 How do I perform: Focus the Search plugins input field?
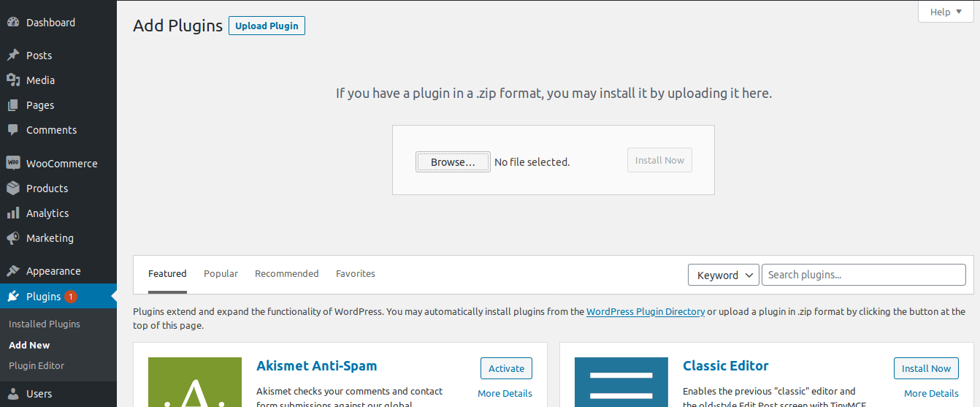tap(864, 275)
